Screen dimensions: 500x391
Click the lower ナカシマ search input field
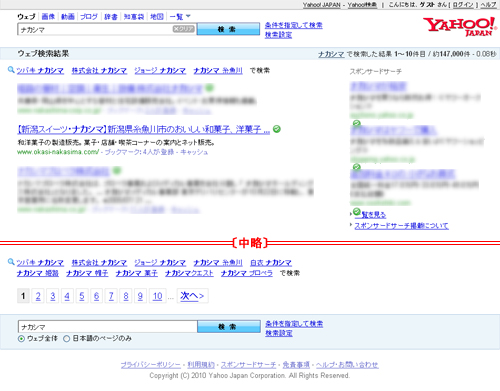point(108,327)
